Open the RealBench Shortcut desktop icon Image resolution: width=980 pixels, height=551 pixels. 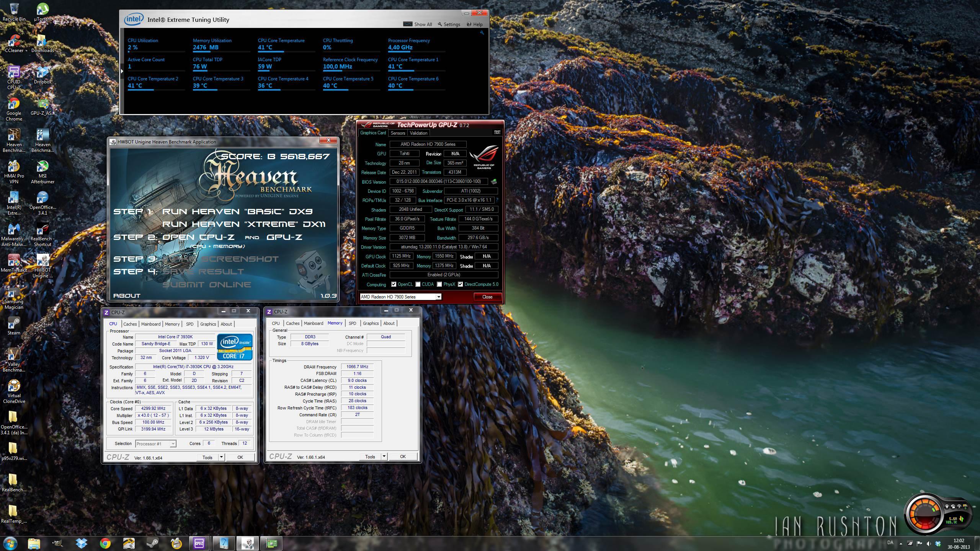pyautogui.click(x=42, y=235)
